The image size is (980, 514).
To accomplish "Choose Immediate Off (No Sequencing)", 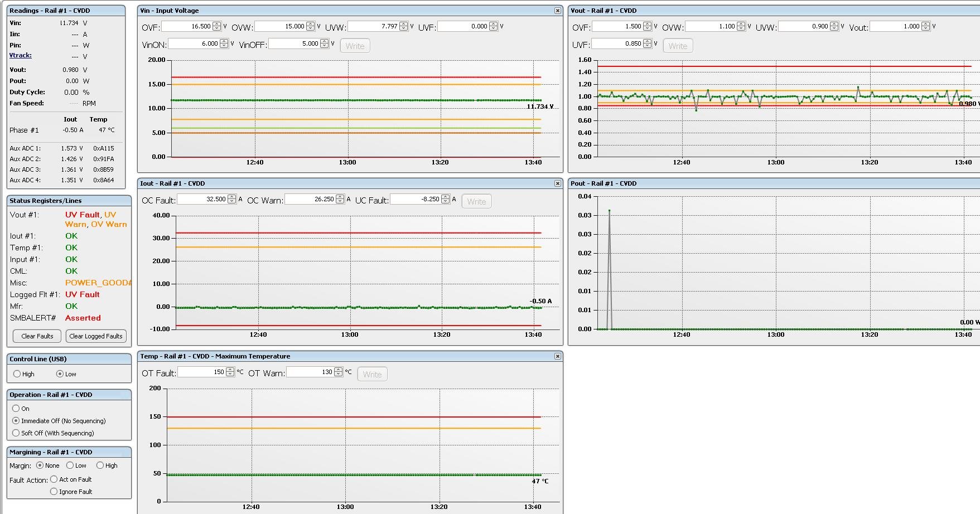I will 16,421.
